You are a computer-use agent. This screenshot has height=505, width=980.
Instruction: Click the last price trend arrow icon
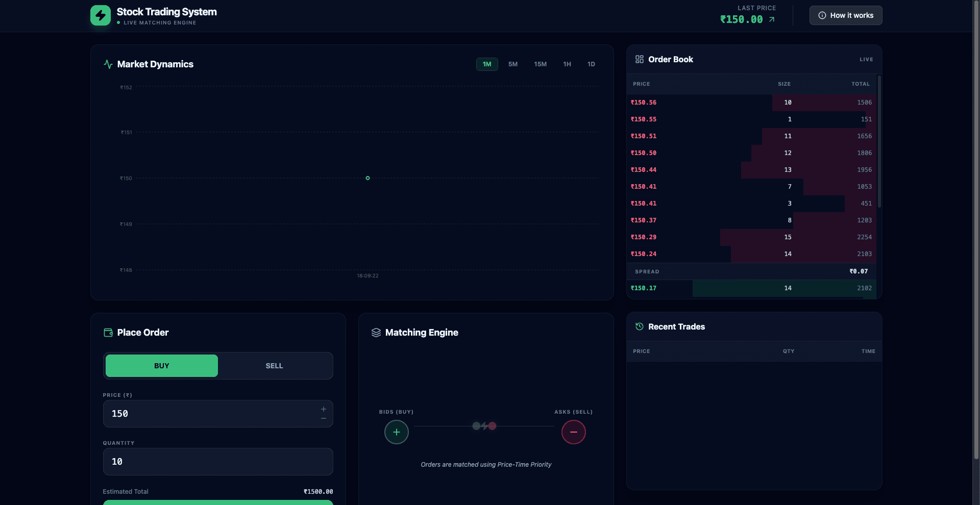[x=772, y=19]
